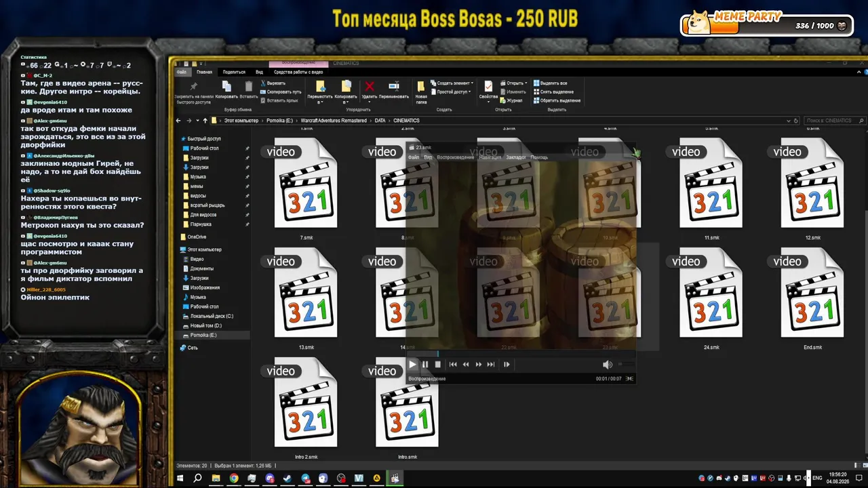This screenshot has width=868, height=488.
Task: Go up one folder level arrow
Action: [x=205, y=121]
